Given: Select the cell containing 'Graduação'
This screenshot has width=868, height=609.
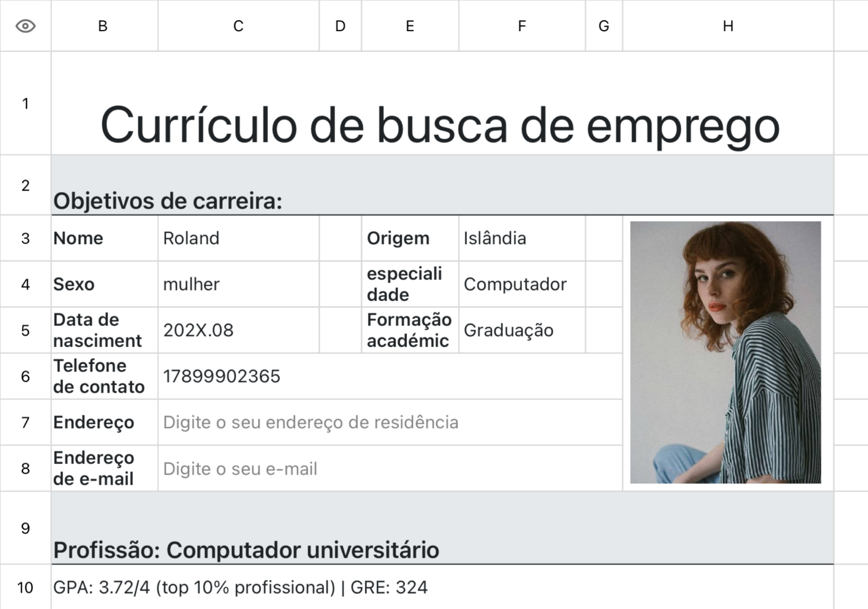Looking at the screenshot, I should pos(522,330).
